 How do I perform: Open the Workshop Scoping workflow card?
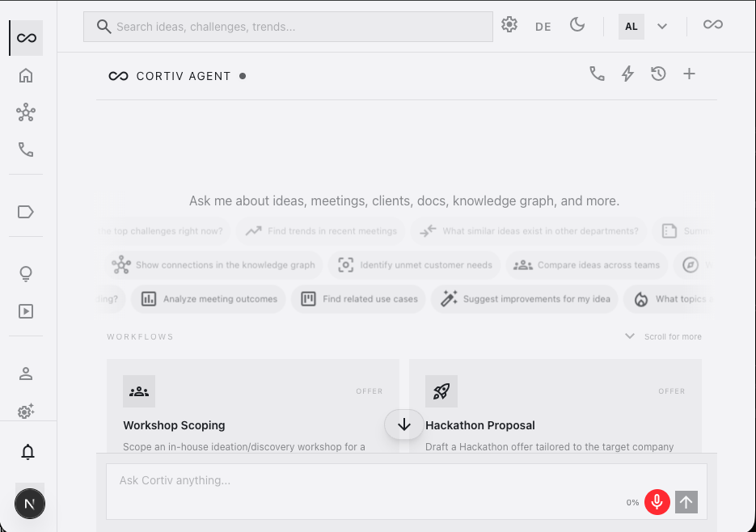(252, 406)
